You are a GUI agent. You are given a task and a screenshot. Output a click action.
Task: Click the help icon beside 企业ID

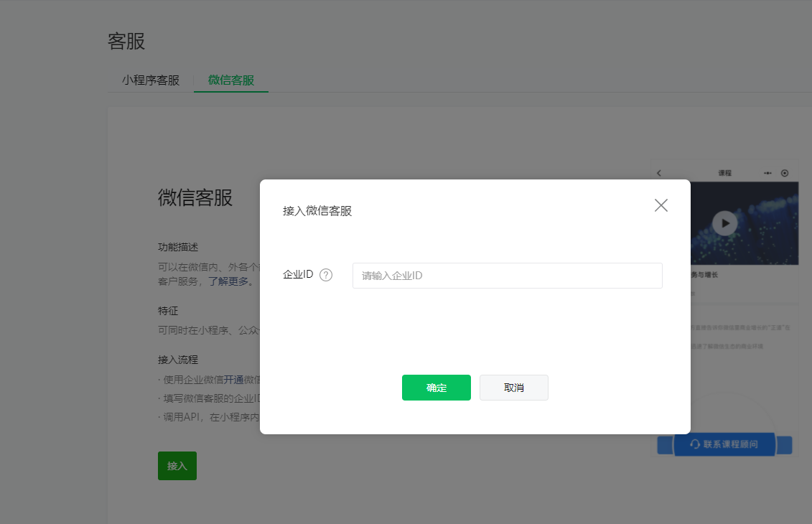[x=326, y=275]
